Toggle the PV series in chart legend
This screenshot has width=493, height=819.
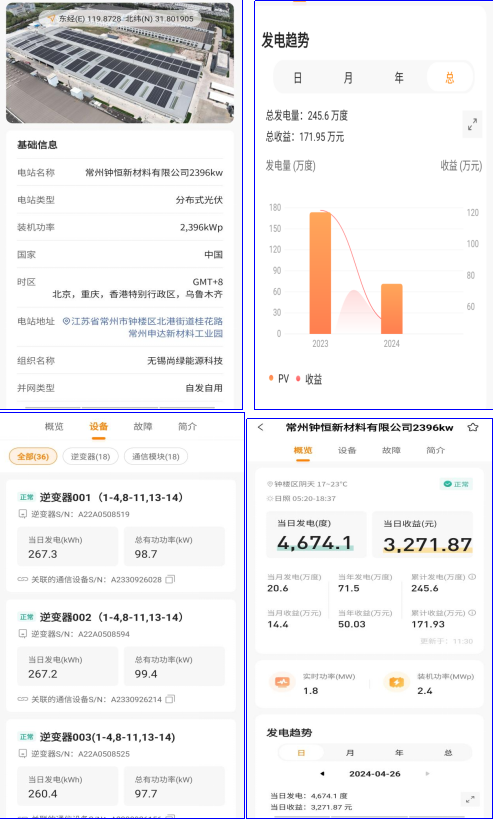tap(279, 379)
